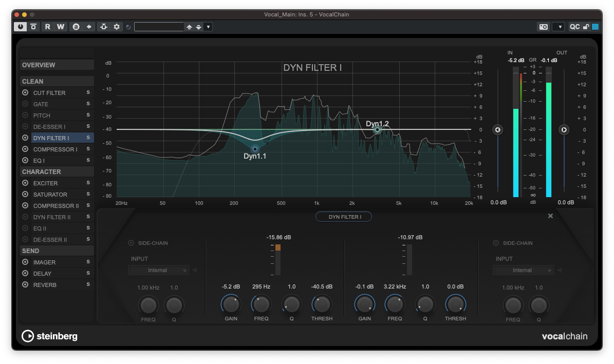This screenshot has width=614, height=364.
Task: Select the Dyn1.2 node on the curve
Action: pyautogui.click(x=377, y=130)
